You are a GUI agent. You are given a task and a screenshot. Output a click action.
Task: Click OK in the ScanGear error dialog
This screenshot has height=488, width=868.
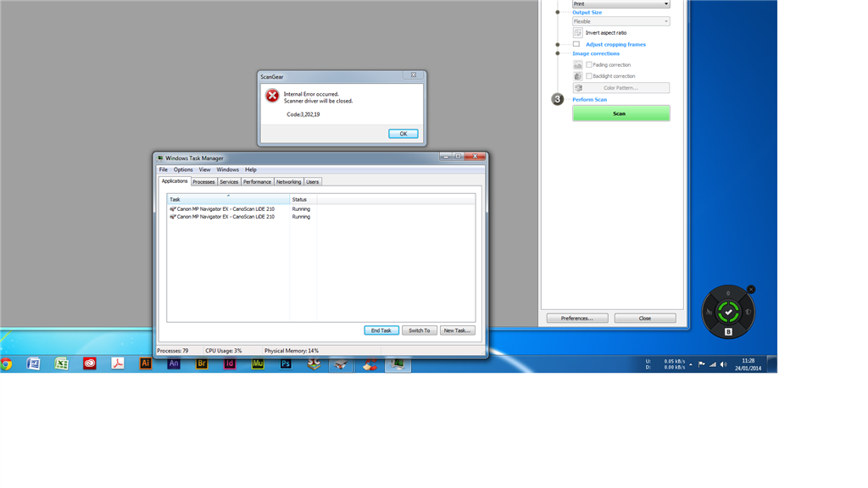pyautogui.click(x=403, y=134)
